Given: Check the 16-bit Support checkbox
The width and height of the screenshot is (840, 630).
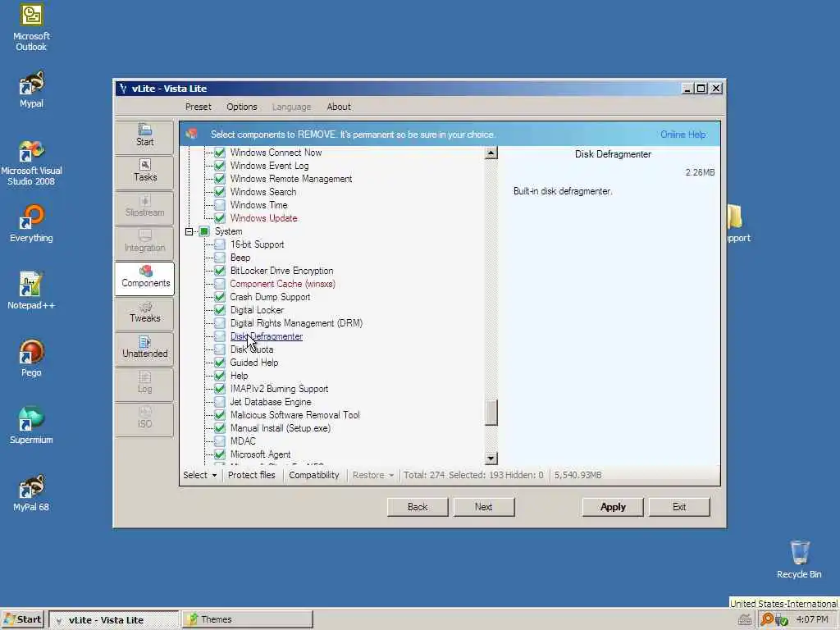Looking at the screenshot, I should tap(220, 244).
